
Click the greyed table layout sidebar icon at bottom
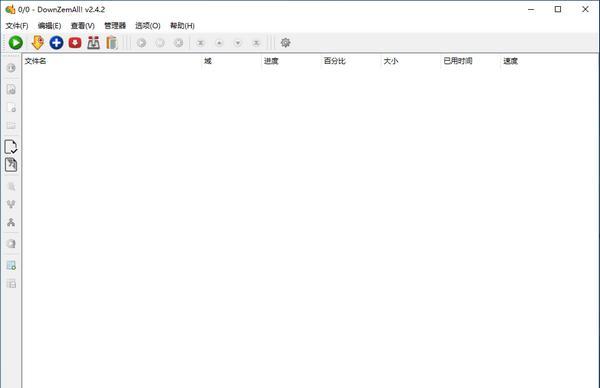[11, 284]
